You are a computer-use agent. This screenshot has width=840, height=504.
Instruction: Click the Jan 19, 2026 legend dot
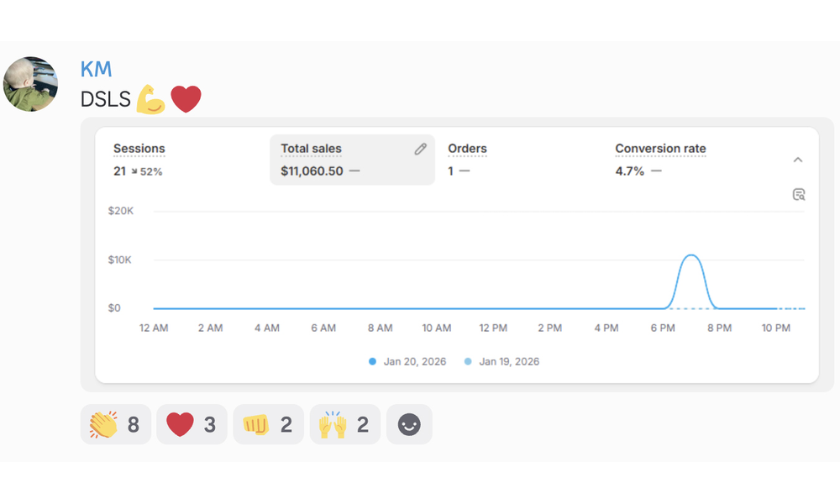tap(468, 362)
